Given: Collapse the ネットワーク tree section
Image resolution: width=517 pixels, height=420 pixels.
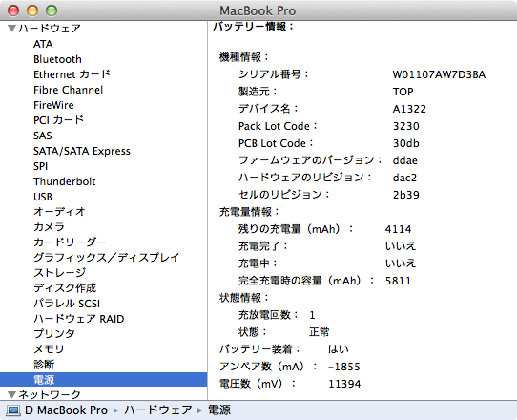Looking at the screenshot, I should coord(11,394).
